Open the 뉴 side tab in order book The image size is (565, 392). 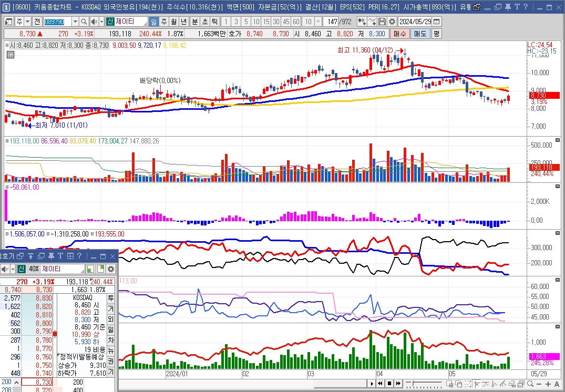(110, 350)
